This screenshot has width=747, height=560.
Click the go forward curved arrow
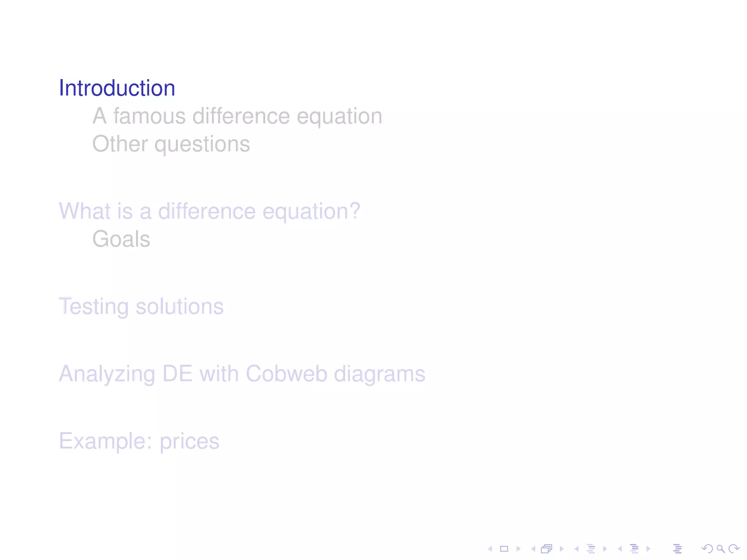point(734,548)
